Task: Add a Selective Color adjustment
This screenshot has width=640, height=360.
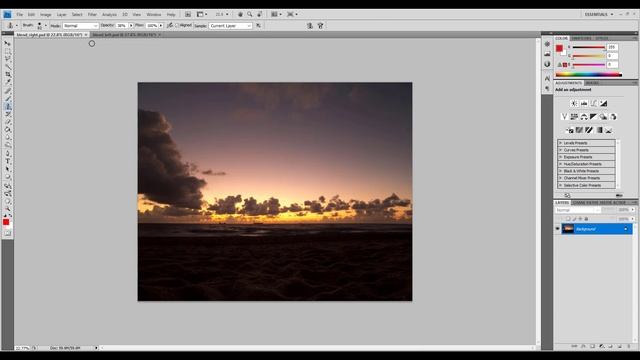Action: pos(609,130)
